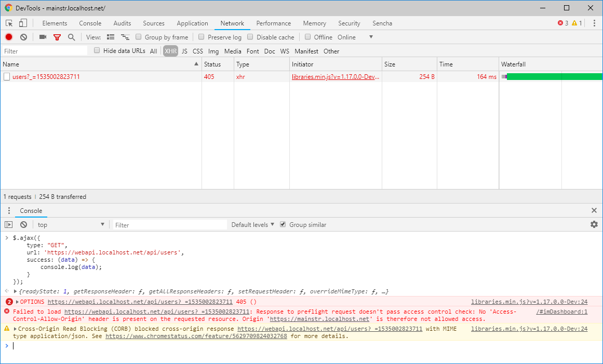Switch to the Performance tab

click(x=273, y=23)
